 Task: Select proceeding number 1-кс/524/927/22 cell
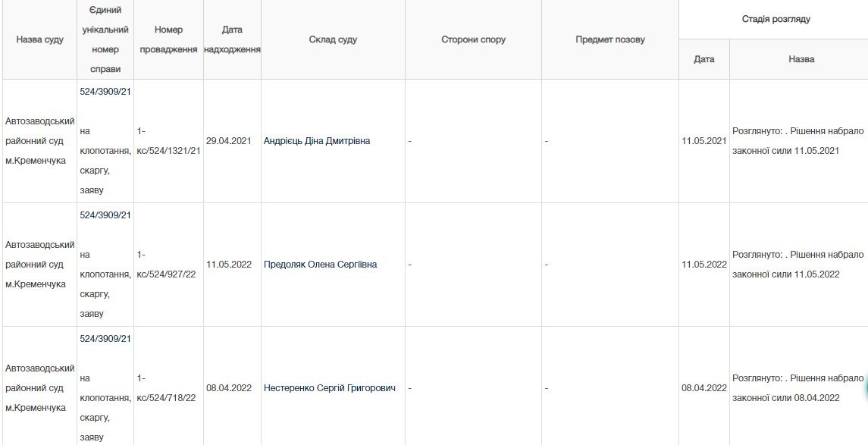(x=168, y=265)
